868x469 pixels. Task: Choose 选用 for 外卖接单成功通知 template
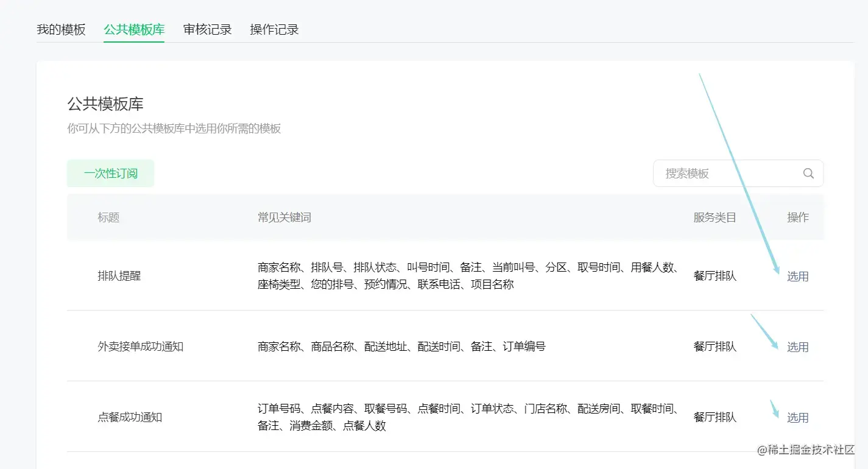[x=797, y=347]
